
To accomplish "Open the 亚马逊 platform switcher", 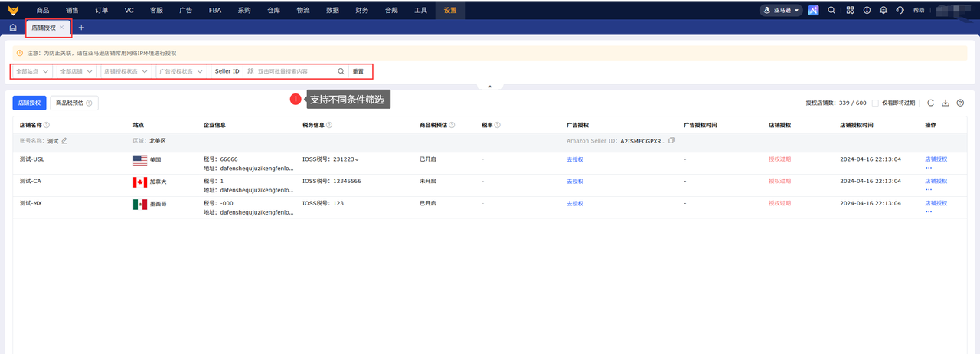I will point(781,10).
